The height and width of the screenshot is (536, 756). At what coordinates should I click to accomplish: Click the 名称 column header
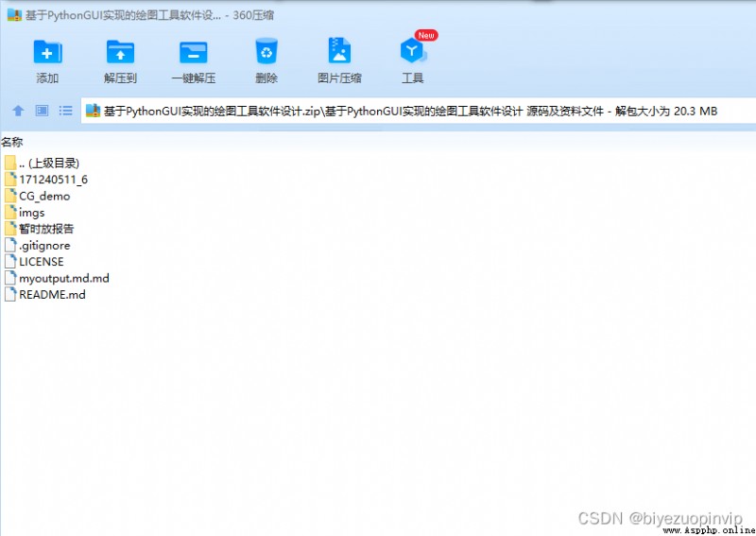(12, 142)
